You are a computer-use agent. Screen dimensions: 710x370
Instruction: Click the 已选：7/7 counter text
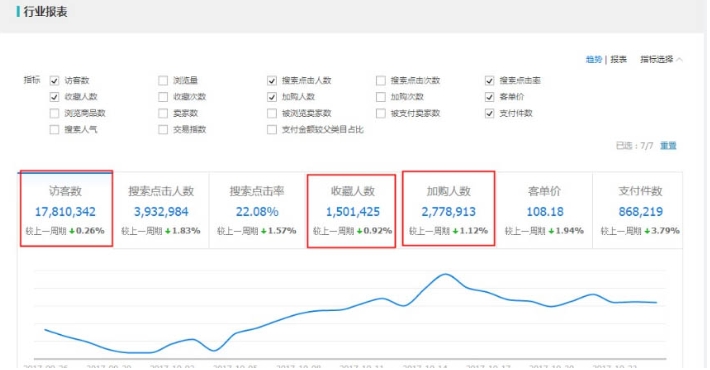click(634, 145)
